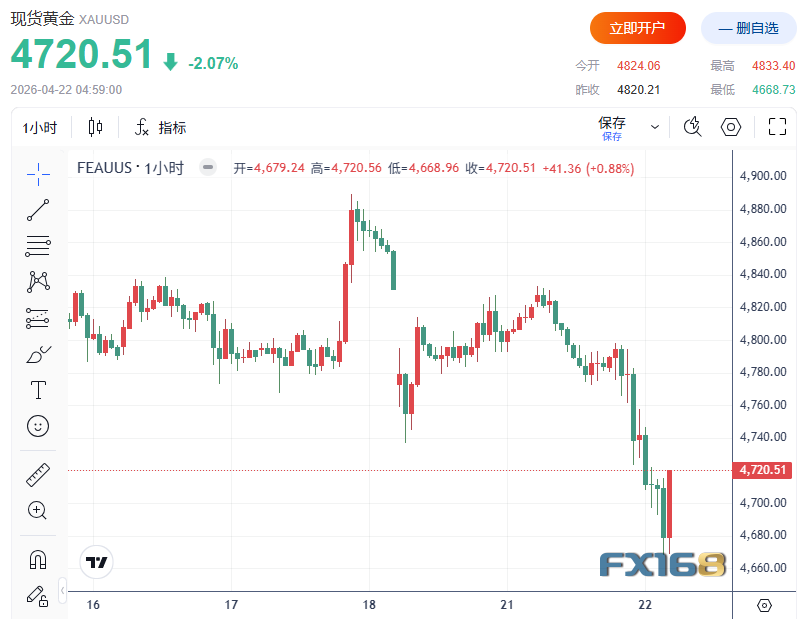Select the trend line drawing tool

tap(38, 209)
